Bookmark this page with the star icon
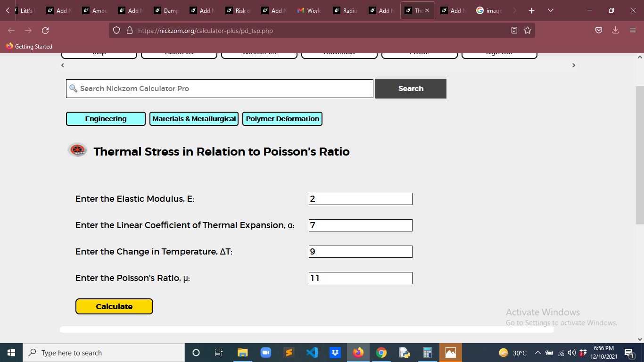Screen dimensions: 644x362 pyautogui.click(x=528, y=31)
